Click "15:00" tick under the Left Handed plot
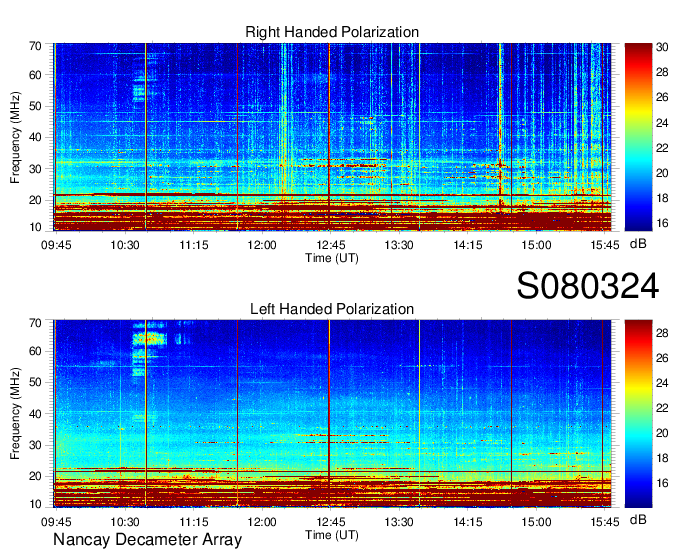Screen dimensions: 680x552 [x=536, y=522]
